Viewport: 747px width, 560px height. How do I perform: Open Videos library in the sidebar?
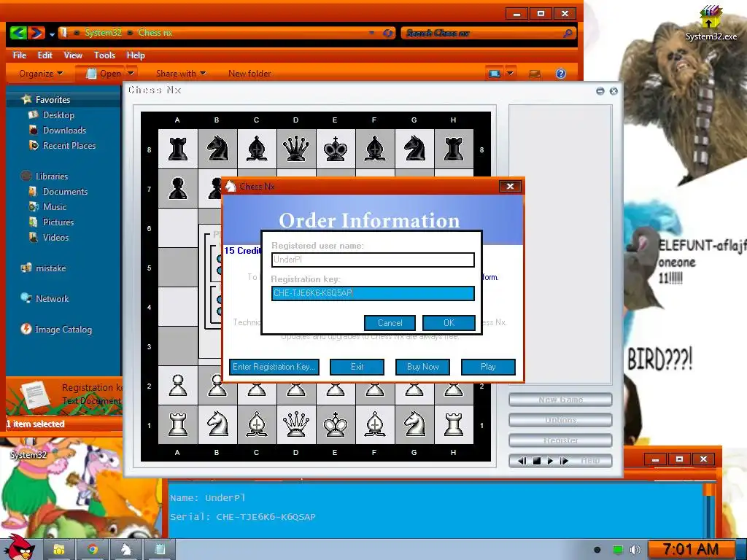tap(55, 237)
